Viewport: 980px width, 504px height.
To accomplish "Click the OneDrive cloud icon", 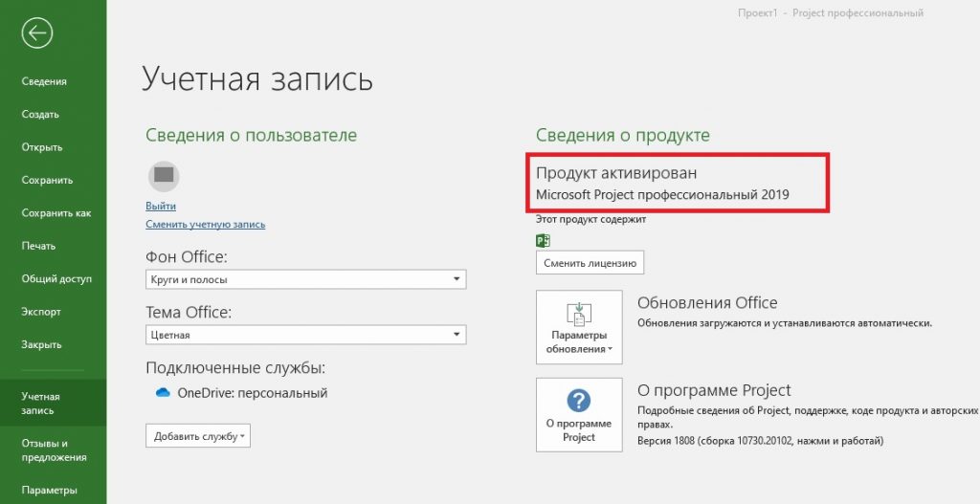I will point(162,393).
